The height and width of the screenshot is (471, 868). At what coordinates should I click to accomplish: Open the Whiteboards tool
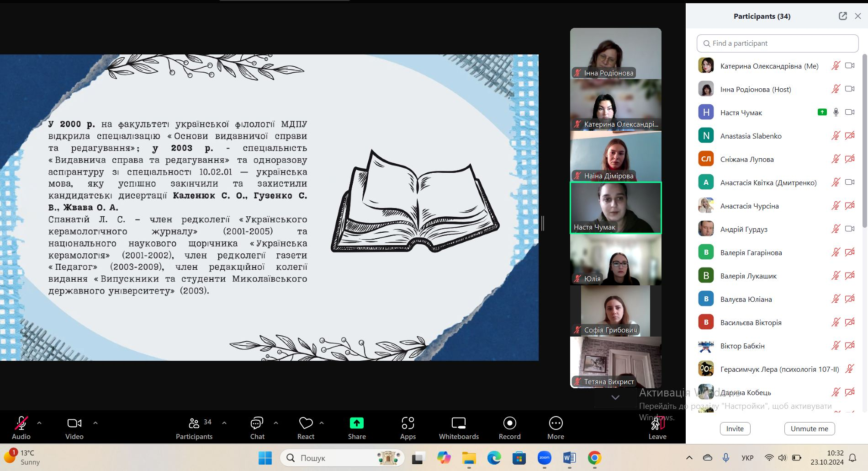459,428
